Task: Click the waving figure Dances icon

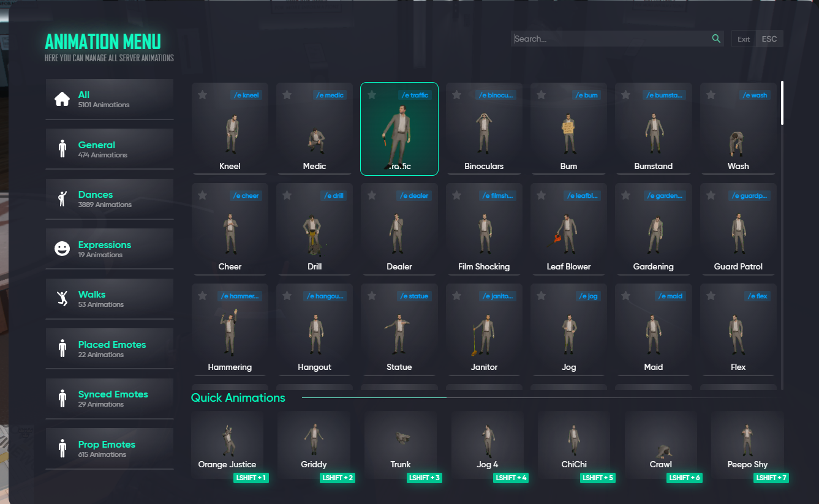Action: tap(62, 199)
